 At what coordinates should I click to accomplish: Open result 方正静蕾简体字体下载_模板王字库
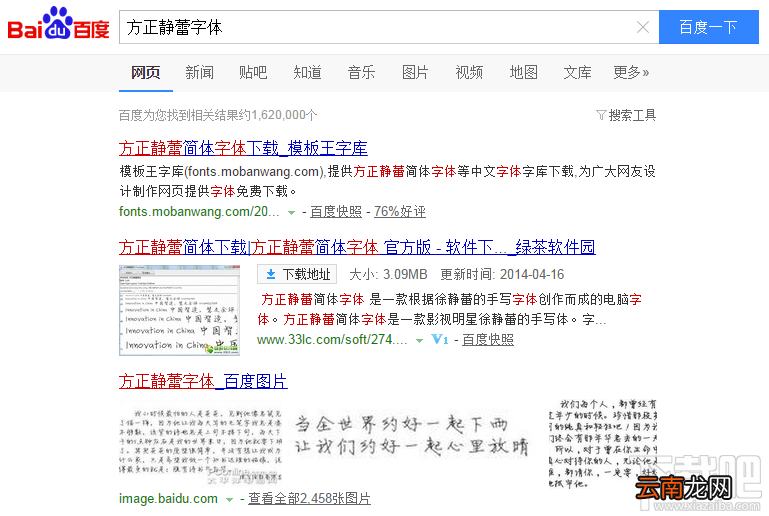[243, 148]
